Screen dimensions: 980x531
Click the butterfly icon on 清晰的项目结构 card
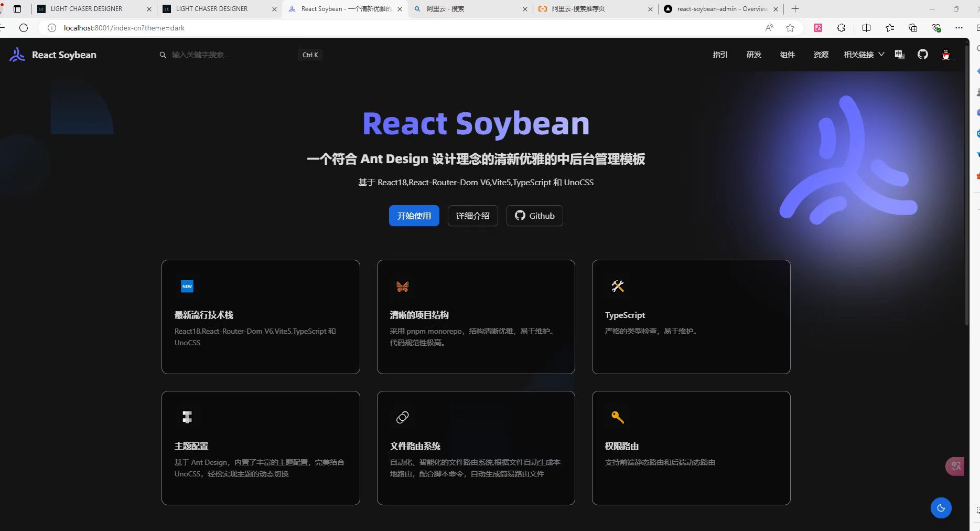tap(403, 286)
